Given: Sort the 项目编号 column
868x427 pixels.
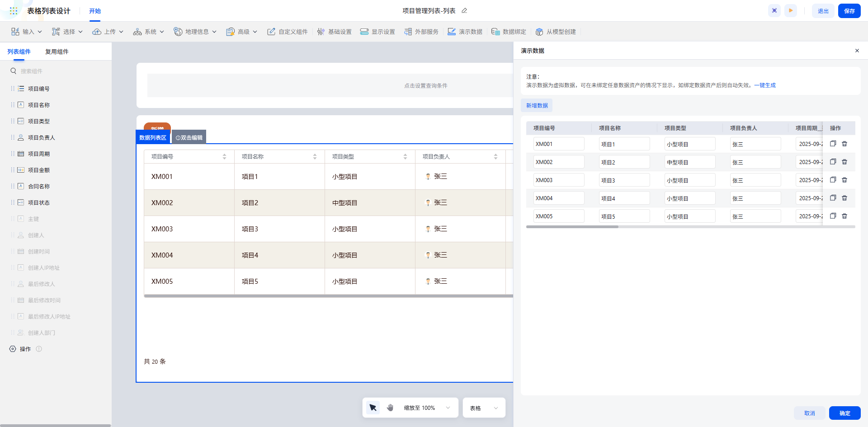Looking at the screenshot, I should (x=224, y=157).
